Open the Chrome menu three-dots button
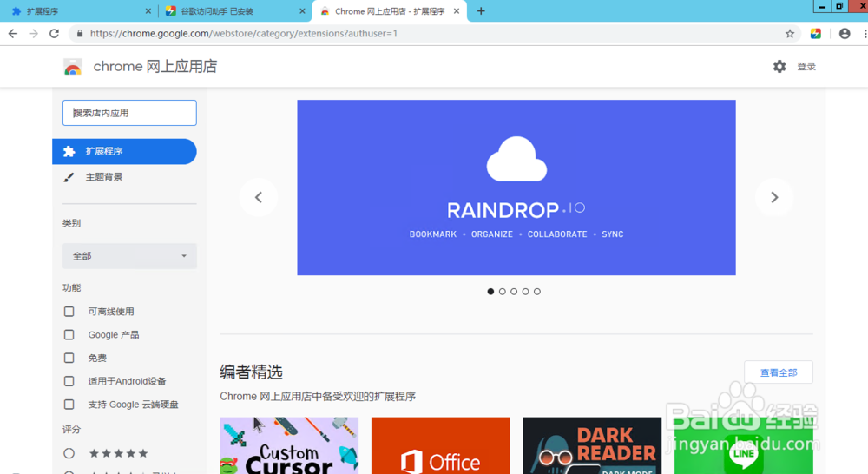This screenshot has height=474, width=868. tap(865, 34)
